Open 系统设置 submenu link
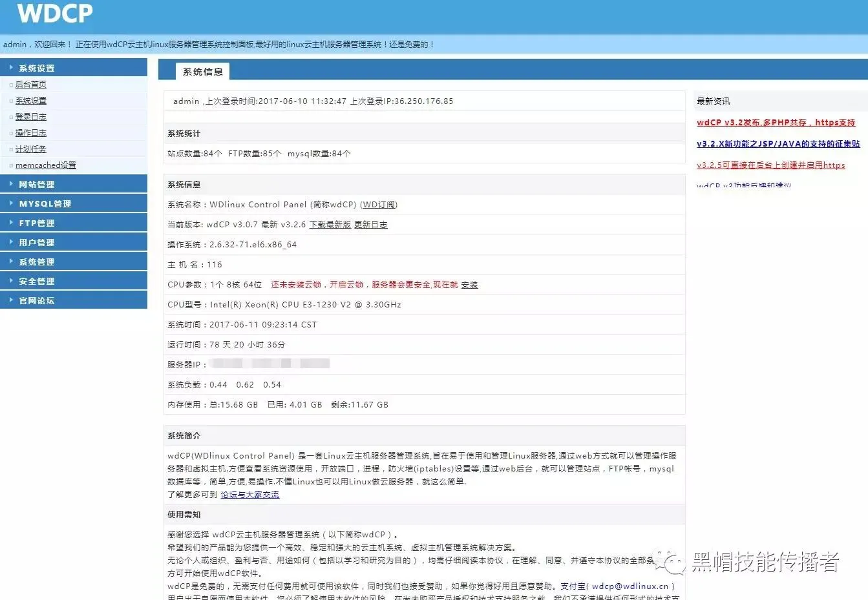 tap(31, 101)
